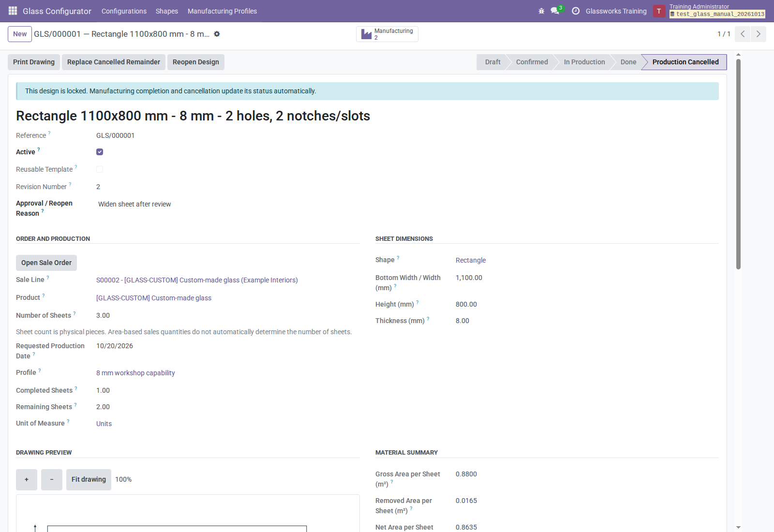
Task: Open the GLASS-CUSTOM product link
Action: pyautogui.click(x=154, y=298)
